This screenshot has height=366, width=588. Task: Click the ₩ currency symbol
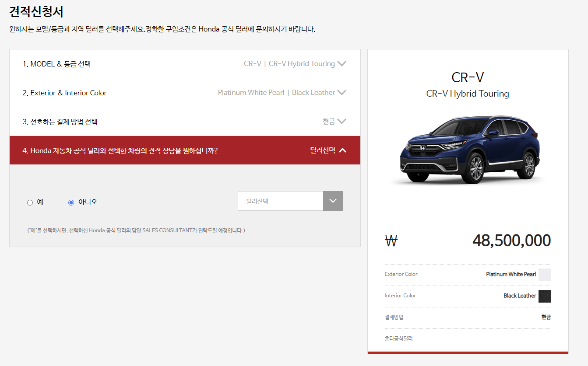(x=391, y=241)
